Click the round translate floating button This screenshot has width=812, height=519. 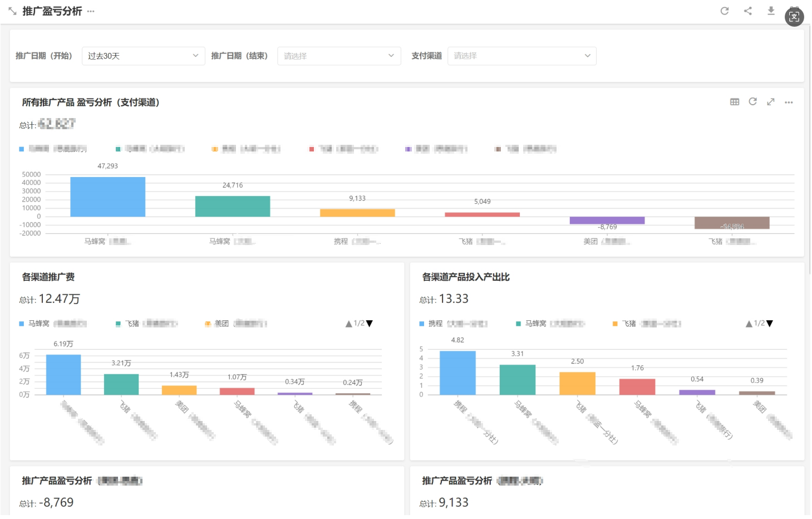[x=794, y=17]
